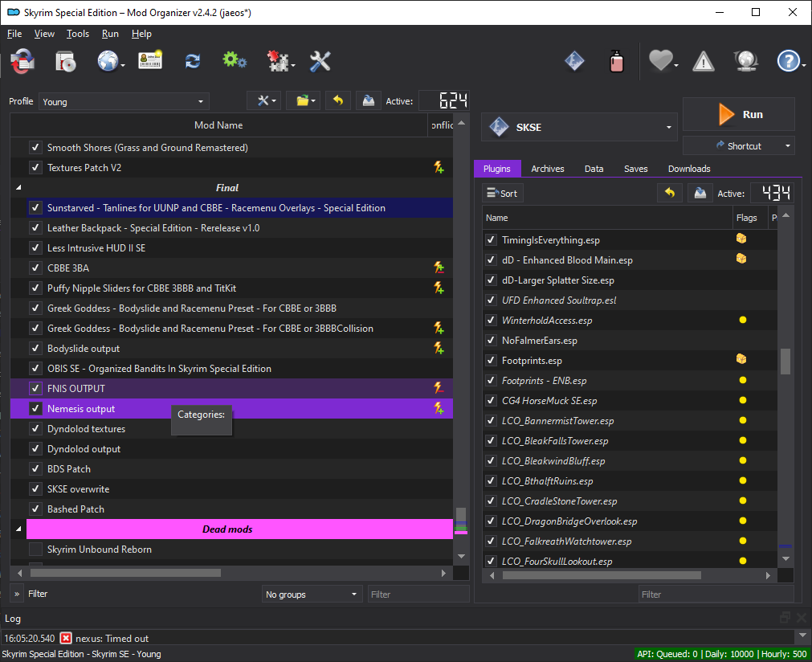
Task: Disable Less Intrusive HUD II SE checkbox
Action: tap(35, 247)
